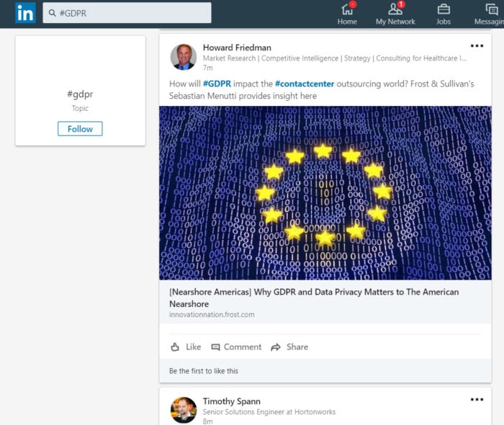This screenshot has width=504, height=425.
Task: Click the search magnifier icon
Action: (x=52, y=13)
